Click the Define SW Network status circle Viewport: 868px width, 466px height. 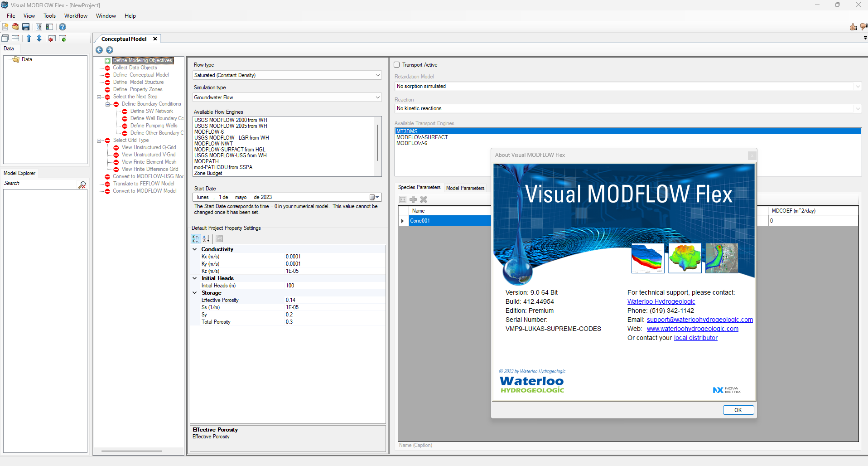click(x=125, y=111)
